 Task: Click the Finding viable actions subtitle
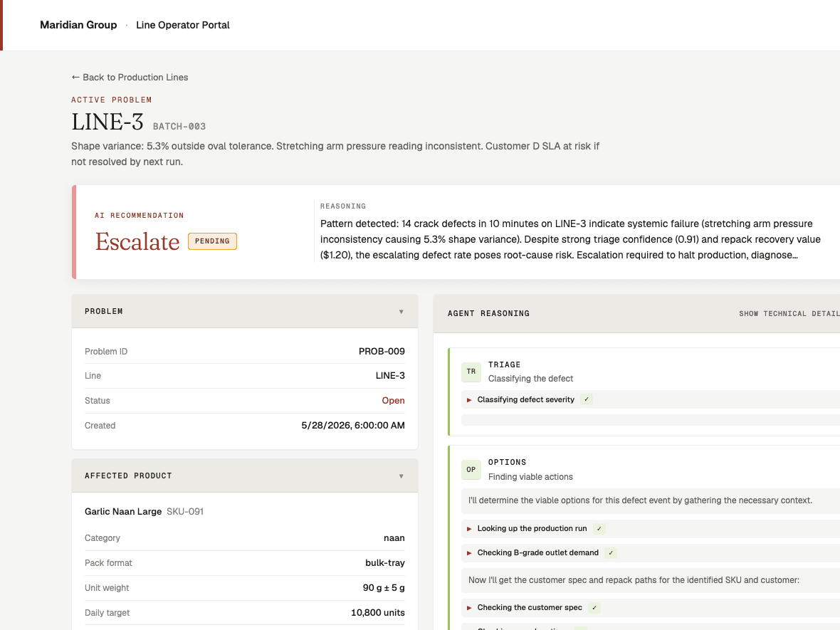tap(530, 477)
